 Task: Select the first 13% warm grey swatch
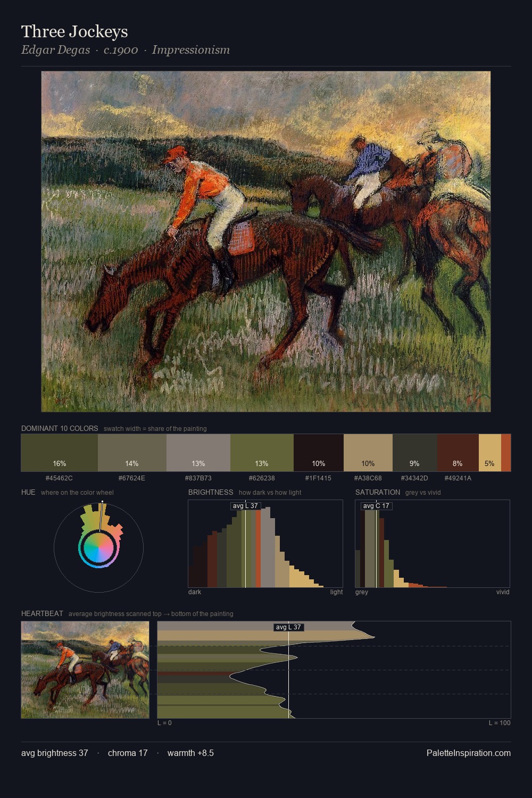click(x=198, y=453)
